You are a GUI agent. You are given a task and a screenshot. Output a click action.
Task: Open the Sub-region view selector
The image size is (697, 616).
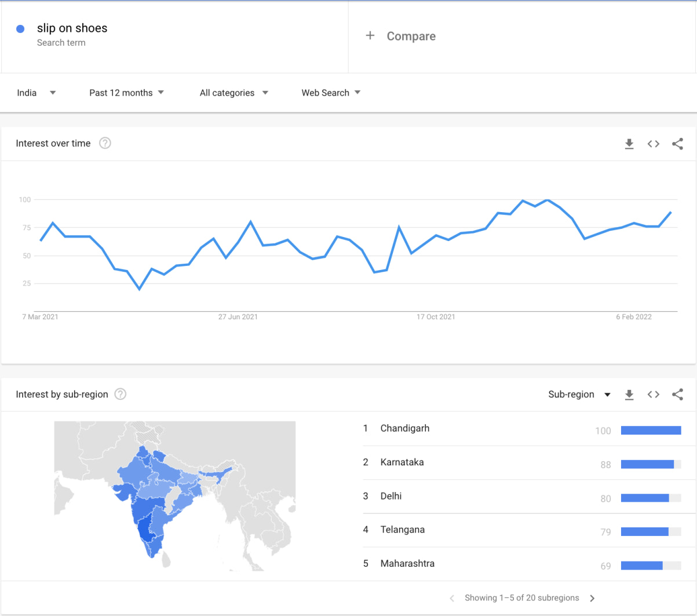click(579, 395)
